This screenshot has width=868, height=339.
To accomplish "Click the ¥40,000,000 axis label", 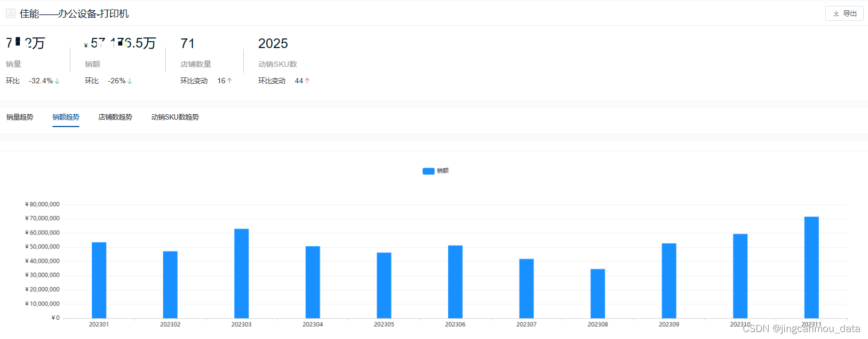I will tap(42, 261).
